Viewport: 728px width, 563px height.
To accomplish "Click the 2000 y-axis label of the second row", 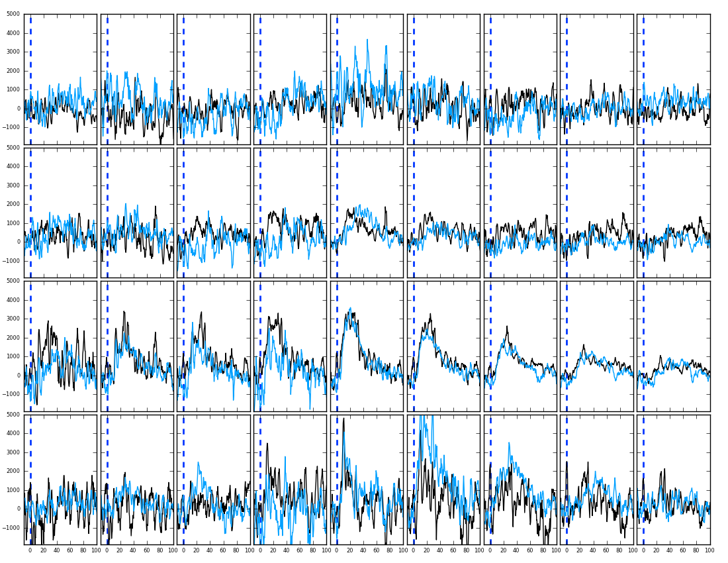I will pos(13,204).
